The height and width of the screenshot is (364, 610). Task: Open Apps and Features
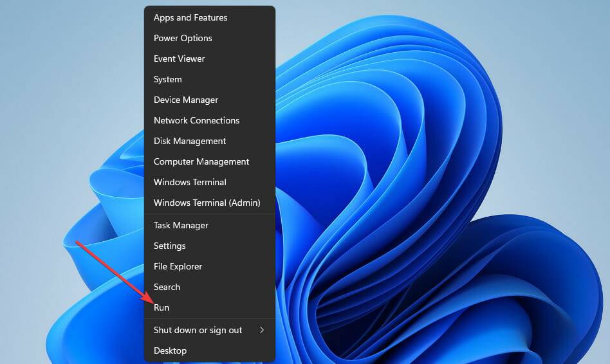[190, 17]
